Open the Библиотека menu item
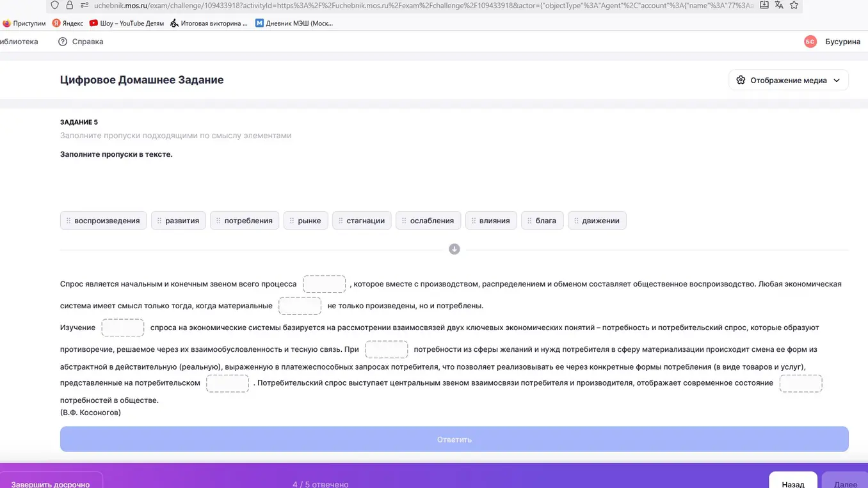 point(19,42)
